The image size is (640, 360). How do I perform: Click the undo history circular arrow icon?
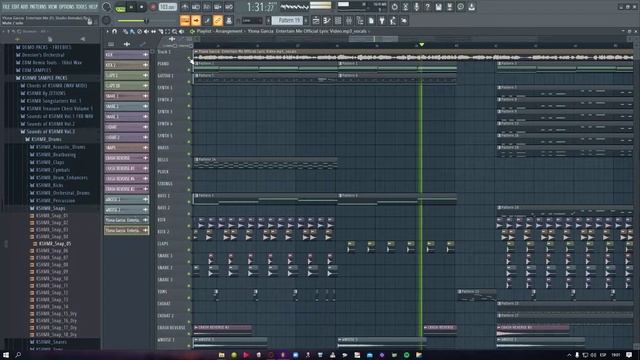394,7
